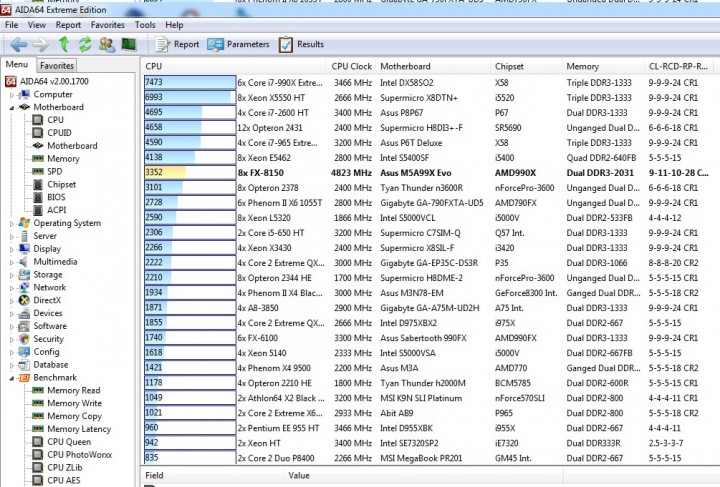
Task: Expand the Multimedia tree node
Action: (12, 262)
